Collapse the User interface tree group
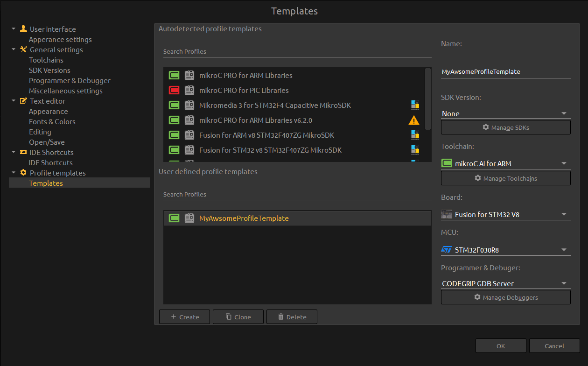Image resolution: width=588 pixels, height=366 pixels. pyautogui.click(x=14, y=29)
